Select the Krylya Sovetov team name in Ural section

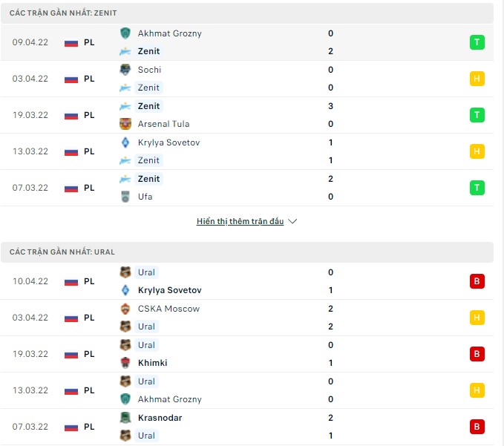click(x=169, y=290)
